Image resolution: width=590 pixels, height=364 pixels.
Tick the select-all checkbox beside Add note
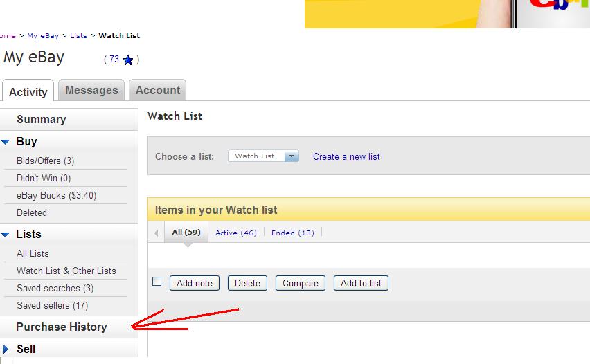(157, 281)
